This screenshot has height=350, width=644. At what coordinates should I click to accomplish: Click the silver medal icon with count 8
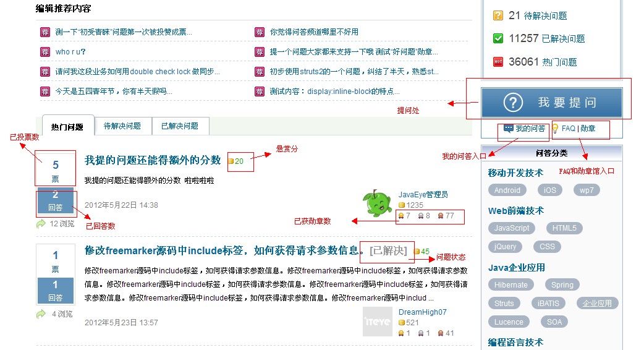[421, 216]
